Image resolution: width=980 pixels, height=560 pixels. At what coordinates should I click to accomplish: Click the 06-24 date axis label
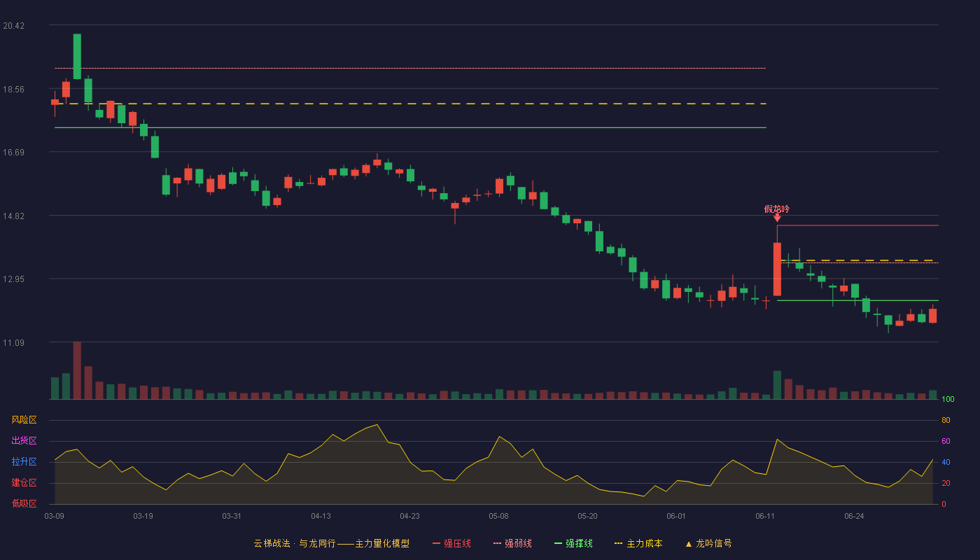[854, 516]
